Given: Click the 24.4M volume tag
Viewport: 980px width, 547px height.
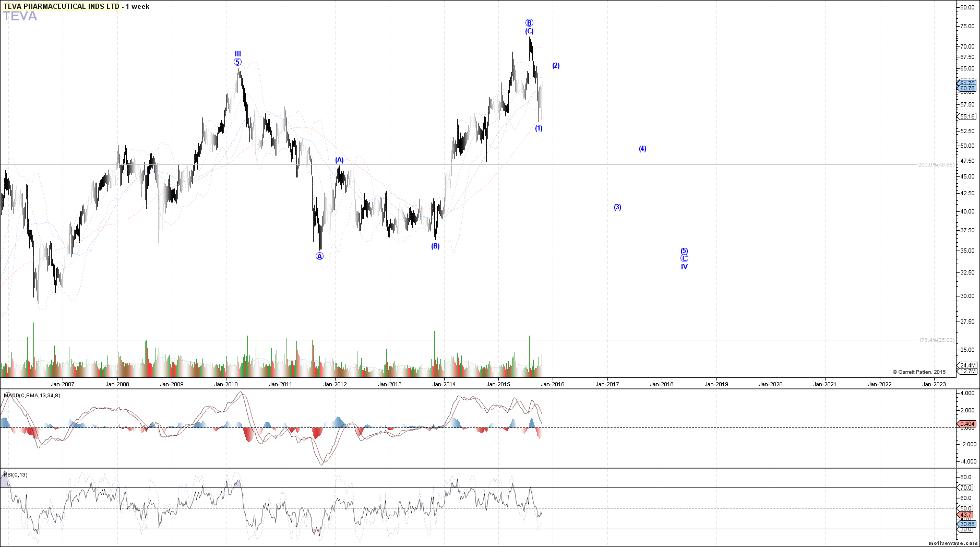Looking at the screenshot, I should pos(967,365).
